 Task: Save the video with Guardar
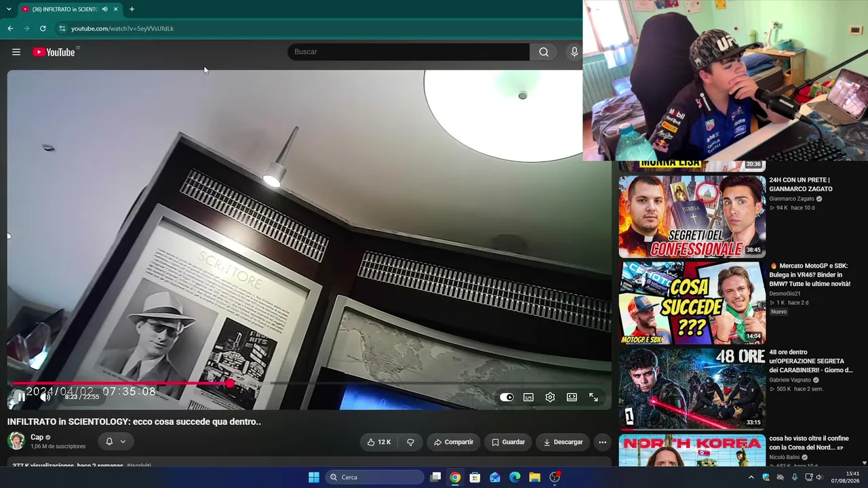(x=509, y=442)
